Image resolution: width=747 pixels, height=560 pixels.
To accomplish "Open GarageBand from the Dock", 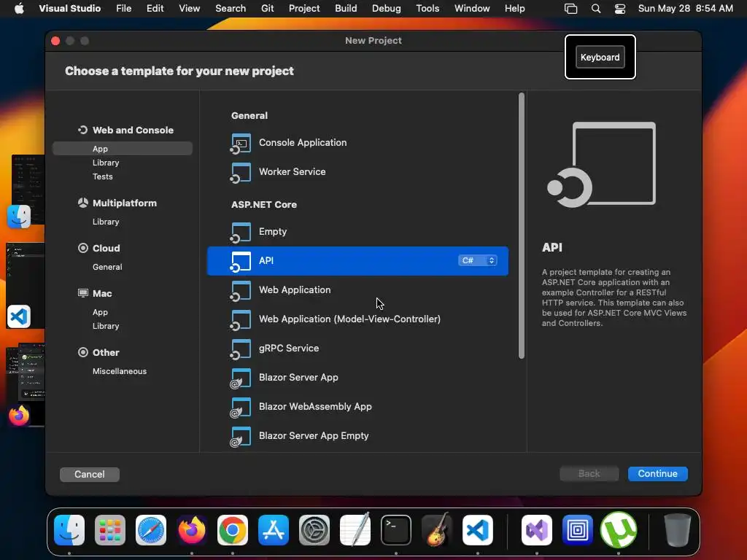I will [x=436, y=530].
